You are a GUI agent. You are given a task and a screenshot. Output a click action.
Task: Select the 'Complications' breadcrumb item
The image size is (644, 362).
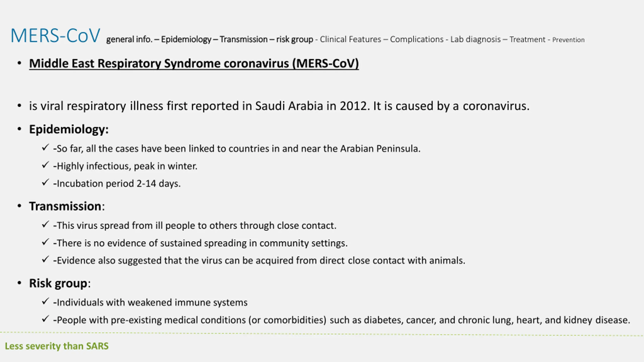tap(417, 39)
